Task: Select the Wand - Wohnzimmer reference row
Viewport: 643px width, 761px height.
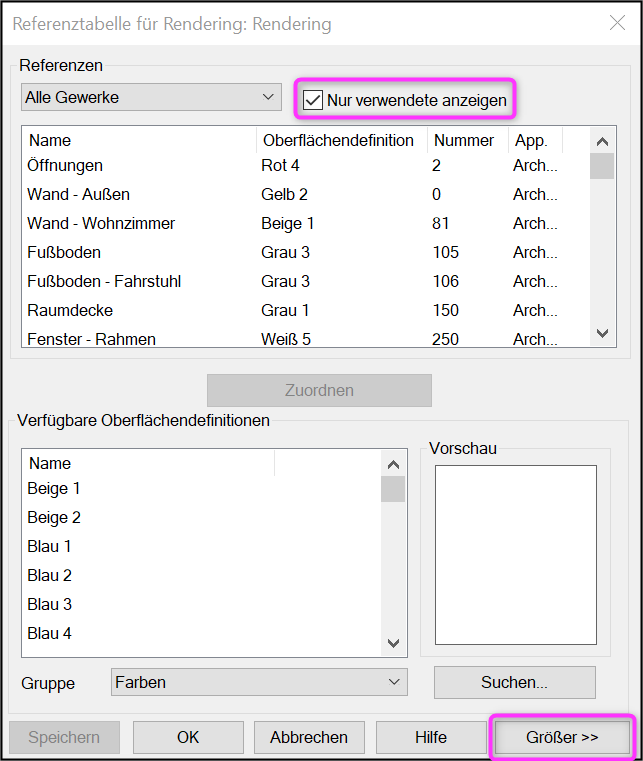Action: tap(306, 223)
